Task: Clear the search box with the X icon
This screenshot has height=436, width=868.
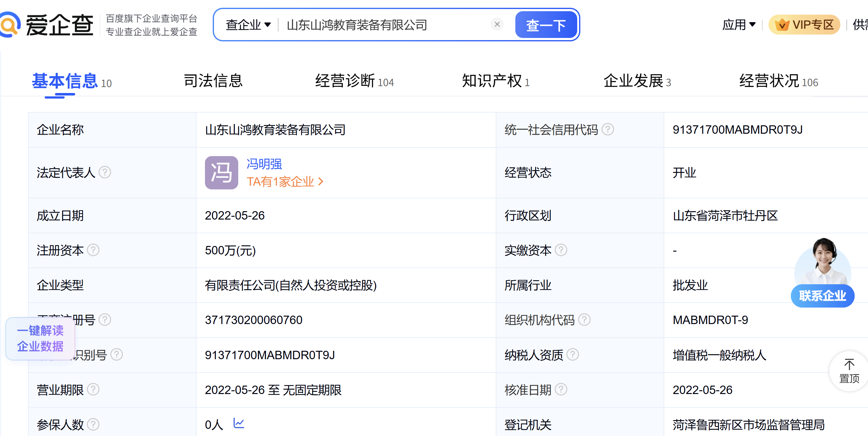Action: [x=497, y=25]
